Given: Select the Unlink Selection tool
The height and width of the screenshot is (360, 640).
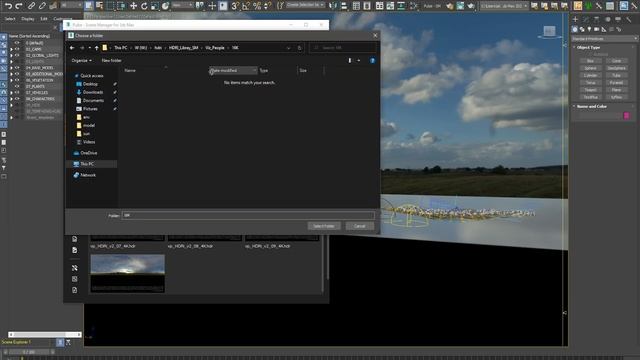Looking at the screenshot, I should (42, 6).
